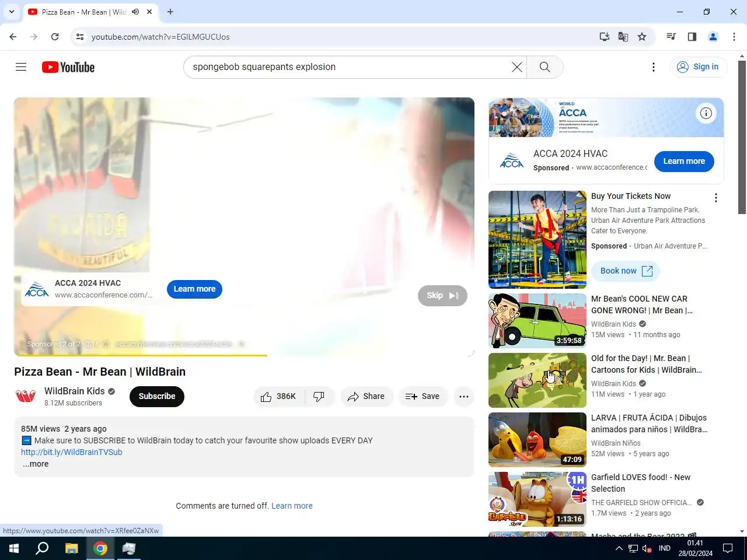This screenshot has width=747, height=560.
Task: Click Book now for Urban Air ad
Action: click(626, 271)
